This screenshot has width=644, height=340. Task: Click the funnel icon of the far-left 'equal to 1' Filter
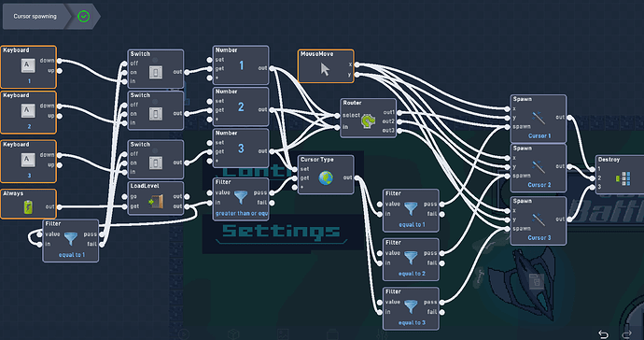(x=71, y=239)
